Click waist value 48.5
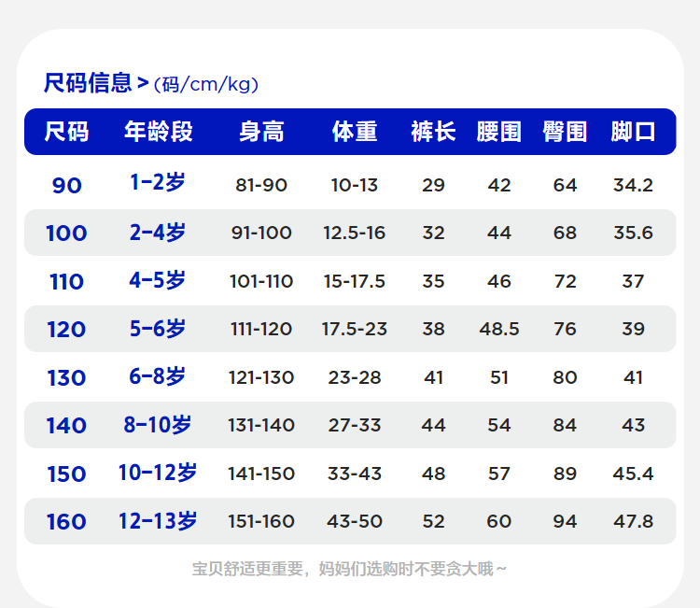The width and height of the screenshot is (700, 608). (x=499, y=330)
